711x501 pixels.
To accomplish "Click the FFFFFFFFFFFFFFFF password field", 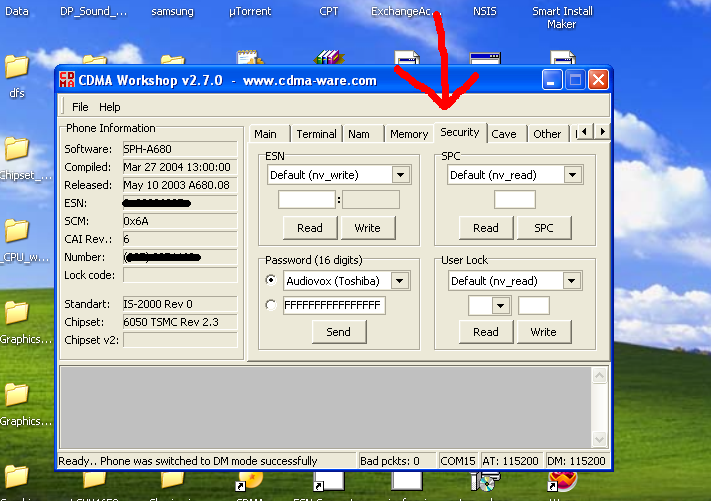I will coord(334,306).
